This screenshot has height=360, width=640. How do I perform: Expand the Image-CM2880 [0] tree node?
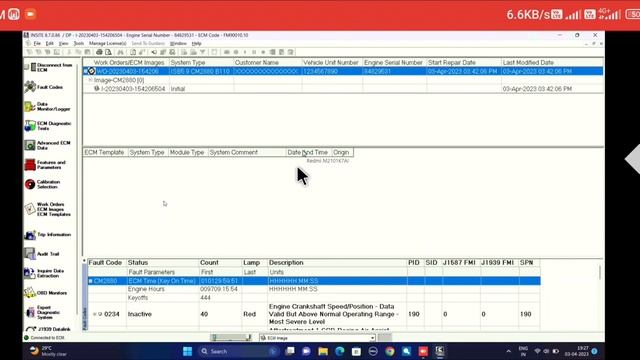coord(90,80)
